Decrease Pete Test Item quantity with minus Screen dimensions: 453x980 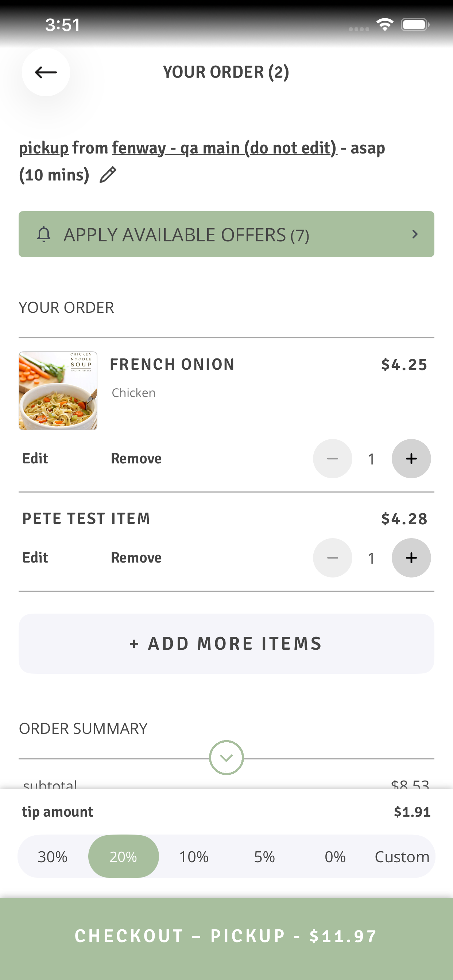coord(332,558)
